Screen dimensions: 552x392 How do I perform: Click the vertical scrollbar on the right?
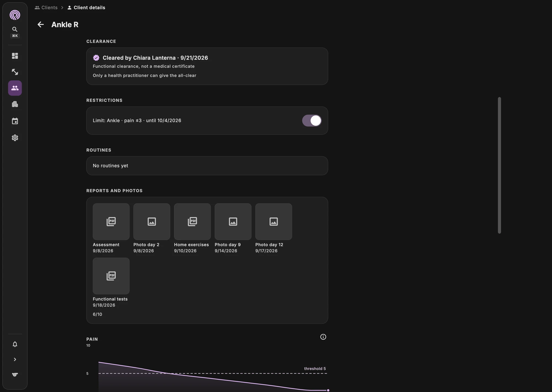tap(499, 165)
